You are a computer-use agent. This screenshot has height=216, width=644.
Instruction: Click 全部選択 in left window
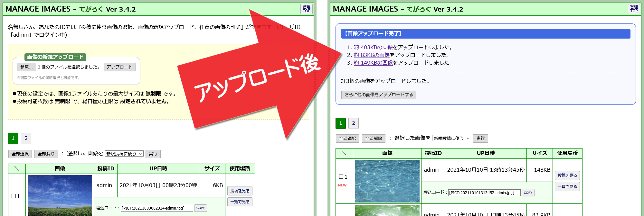[20, 154]
